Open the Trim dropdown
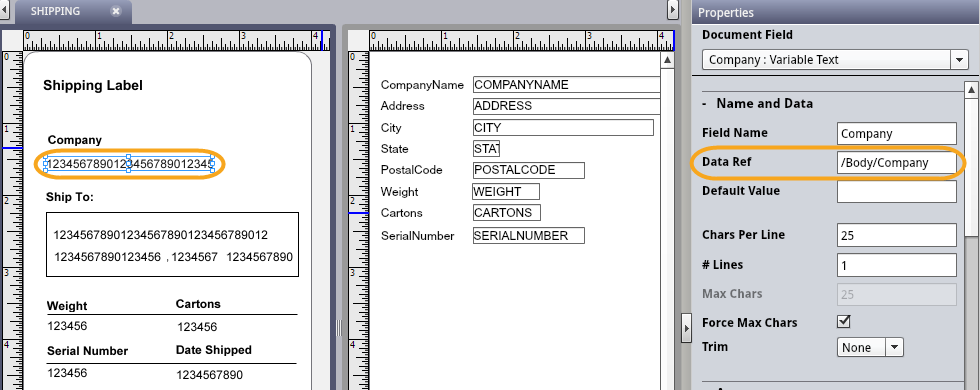Image resolution: width=980 pixels, height=390 pixels. [895, 347]
